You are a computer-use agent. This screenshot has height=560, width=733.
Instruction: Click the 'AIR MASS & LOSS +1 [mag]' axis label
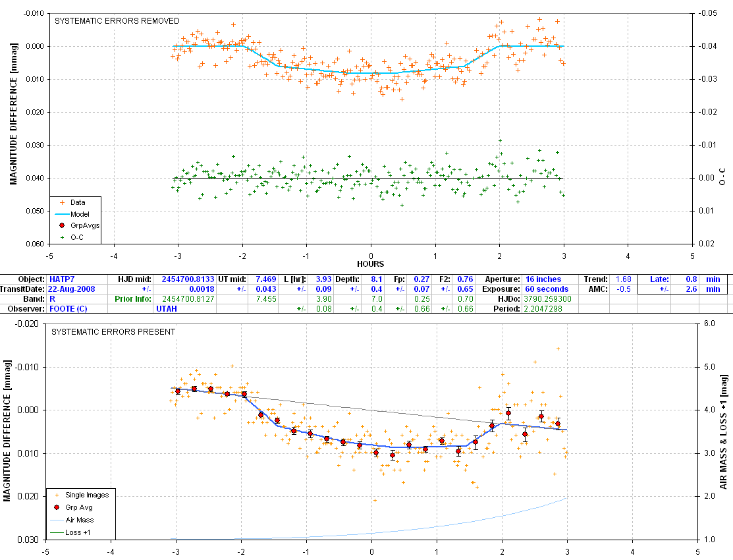click(724, 432)
